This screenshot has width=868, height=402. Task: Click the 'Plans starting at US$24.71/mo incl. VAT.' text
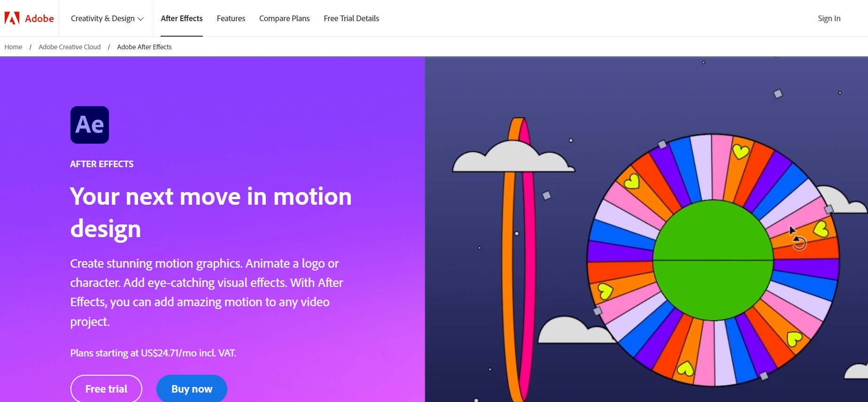click(x=153, y=353)
